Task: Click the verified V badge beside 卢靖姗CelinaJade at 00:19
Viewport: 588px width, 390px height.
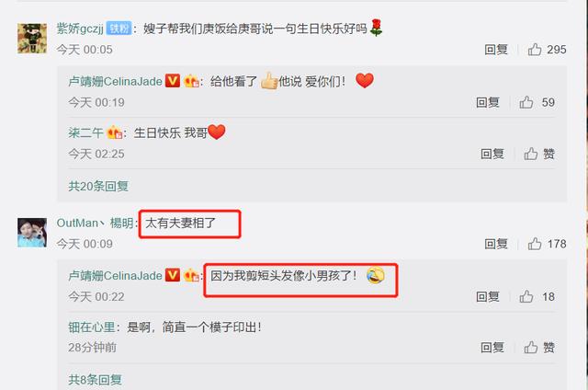Action: coord(173,81)
